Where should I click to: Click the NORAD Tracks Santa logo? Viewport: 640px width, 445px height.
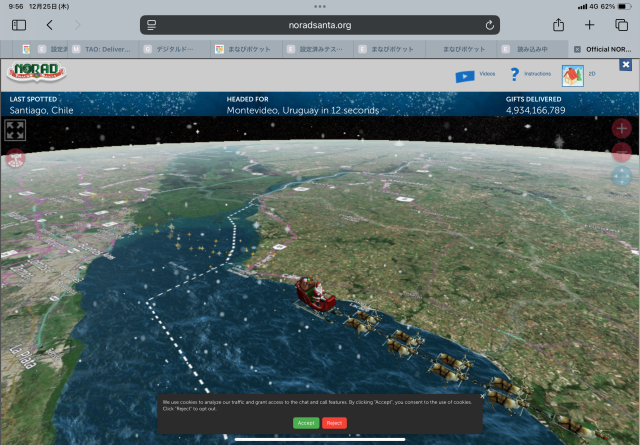[35, 74]
